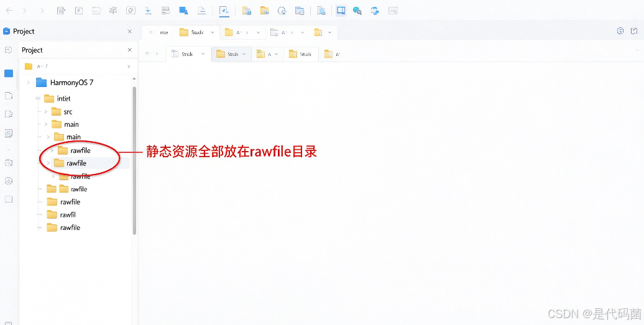Click the toolbar folder icon with a window badge

(247, 11)
